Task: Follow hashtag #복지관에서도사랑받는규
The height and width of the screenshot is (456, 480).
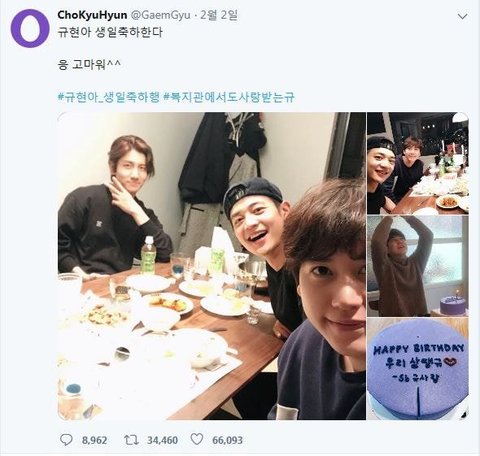Action: pos(229,97)
